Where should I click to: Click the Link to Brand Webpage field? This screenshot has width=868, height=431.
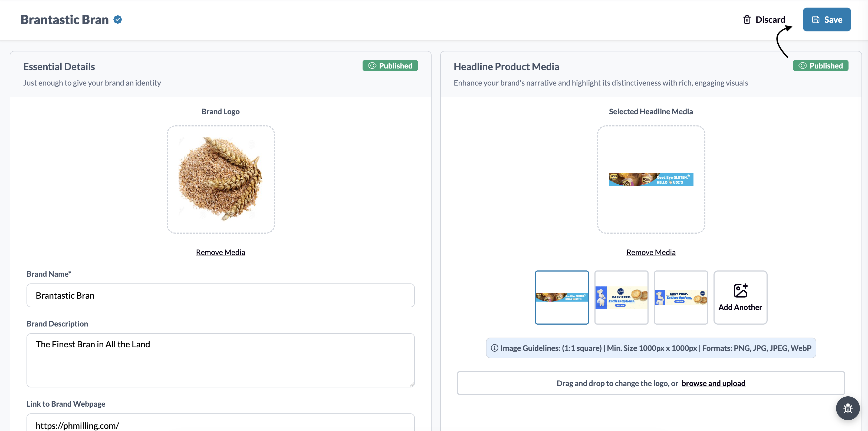tap(220, 423)
